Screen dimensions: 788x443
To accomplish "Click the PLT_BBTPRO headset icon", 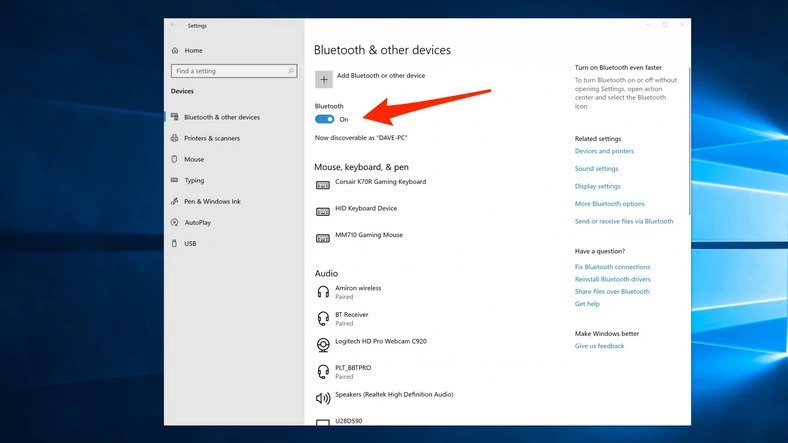I will point(323,372).
